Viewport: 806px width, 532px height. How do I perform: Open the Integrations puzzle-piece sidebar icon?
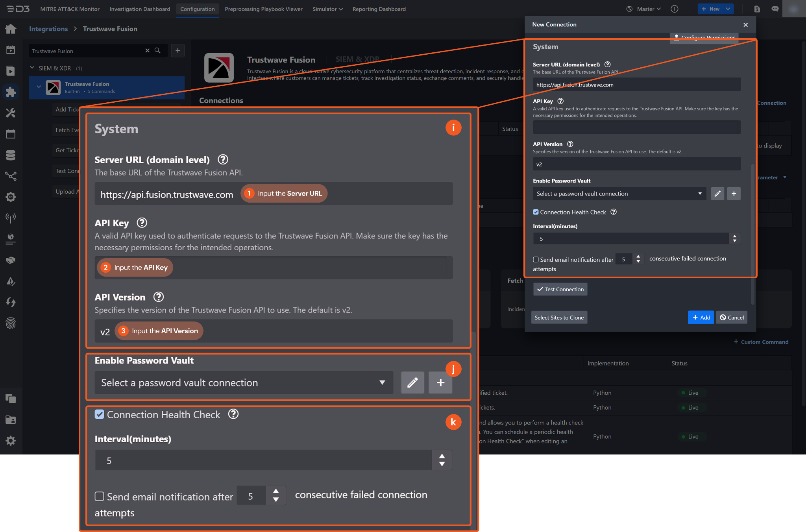click(x=11, y=92)
